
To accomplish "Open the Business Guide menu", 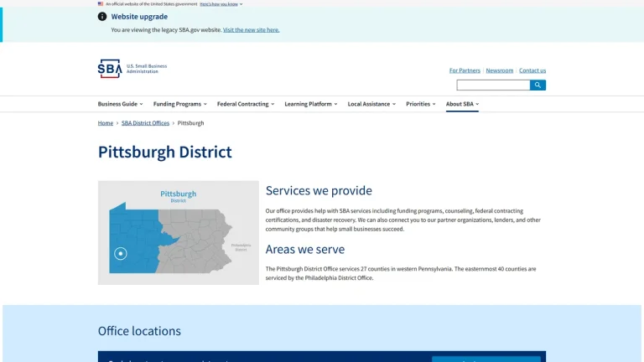I will click(121, 104).
